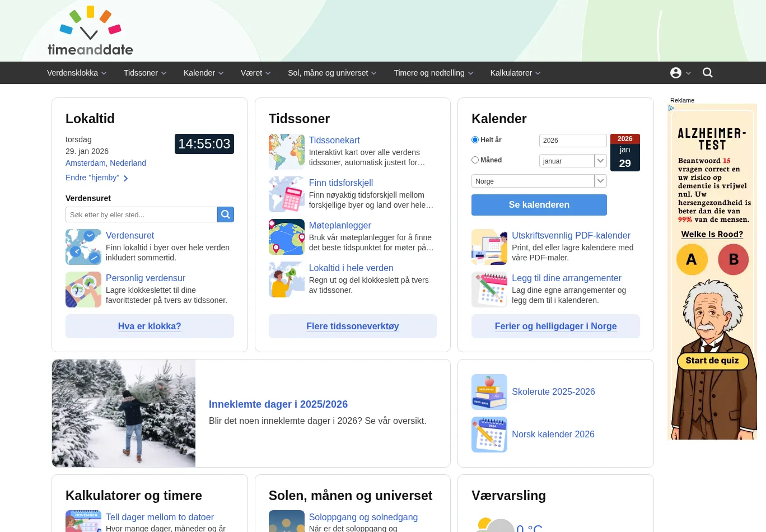Expand the Norge country dropdown

pos(539,181)
